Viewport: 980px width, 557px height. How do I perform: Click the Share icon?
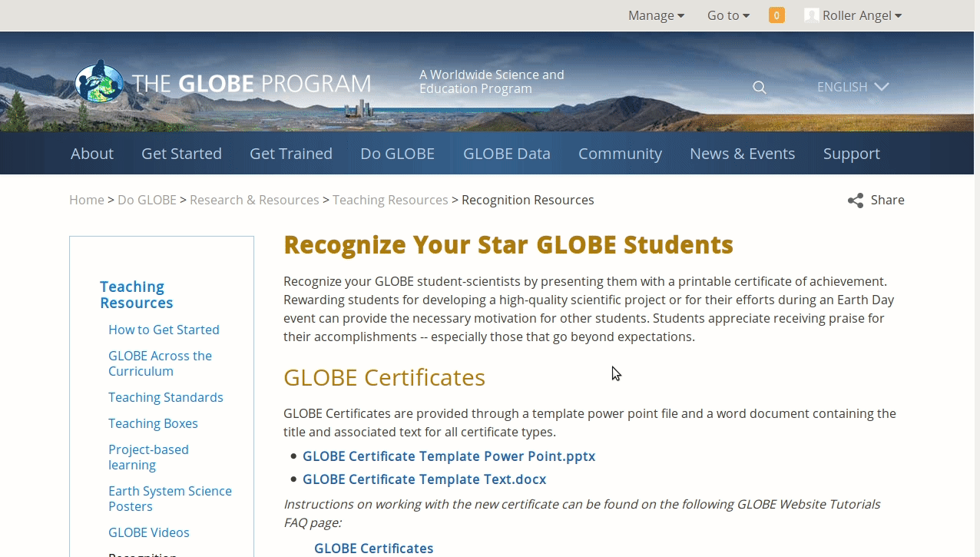(855, 201)
